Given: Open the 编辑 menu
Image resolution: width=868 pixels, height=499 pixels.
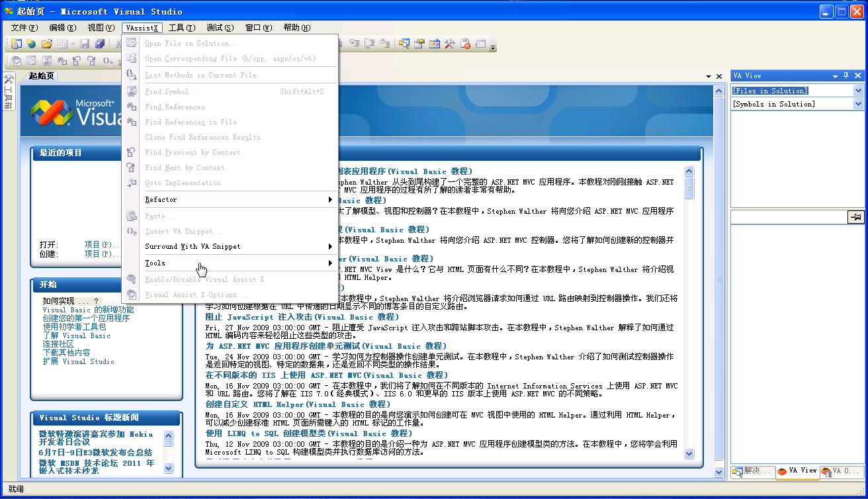Looking at the screenshot, I should (62, 28).
